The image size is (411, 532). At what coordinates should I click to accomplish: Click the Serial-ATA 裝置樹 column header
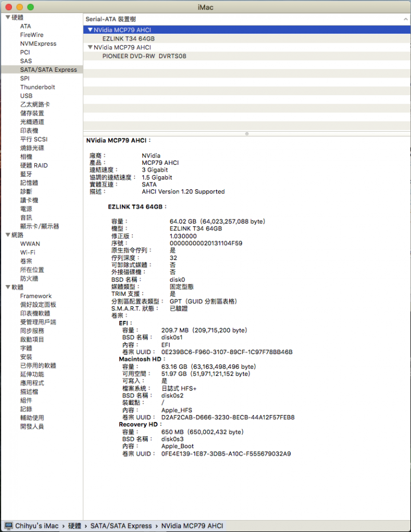(x=247, y=19)
